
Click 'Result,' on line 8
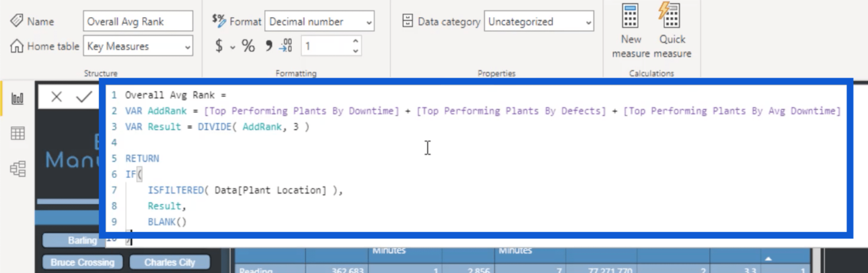pyautogui.click(x=166, y=206)
